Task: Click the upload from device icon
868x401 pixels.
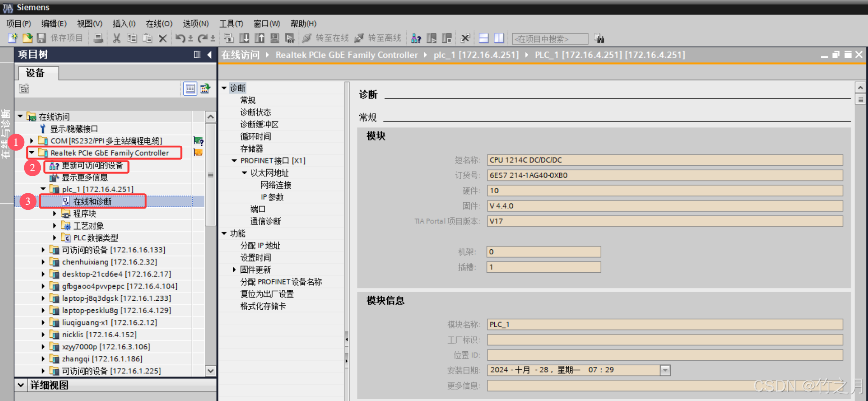Action: click(x=259, y=38)
